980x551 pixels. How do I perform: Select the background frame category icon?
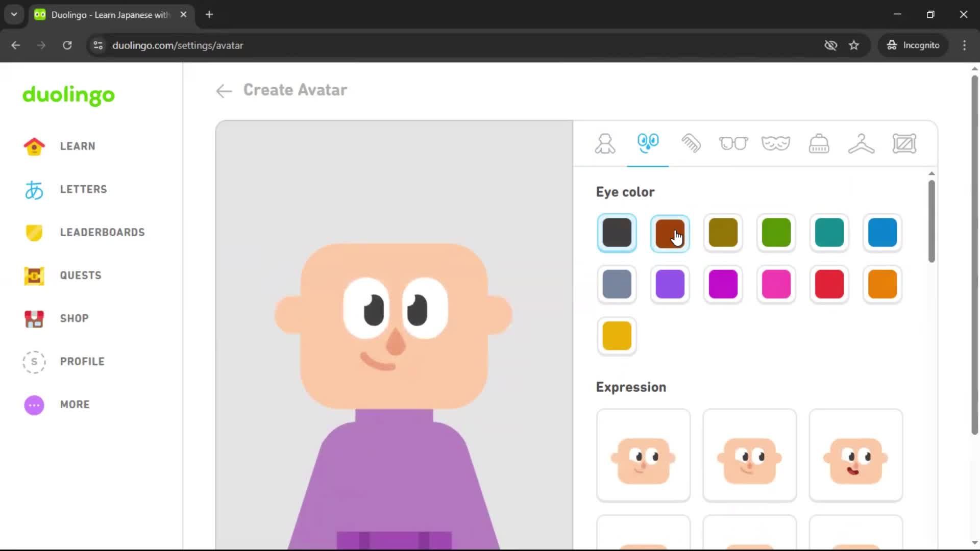pos(905,143)
